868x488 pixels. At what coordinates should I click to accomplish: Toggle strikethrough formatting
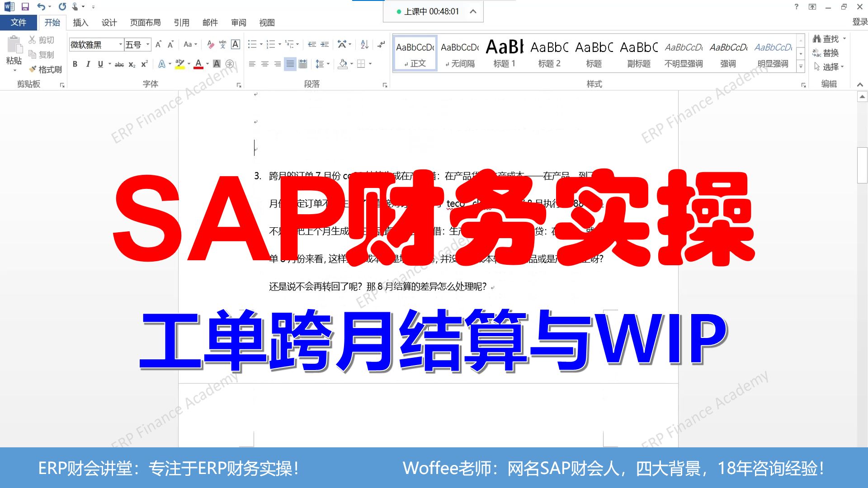click(x=119, y=64)
